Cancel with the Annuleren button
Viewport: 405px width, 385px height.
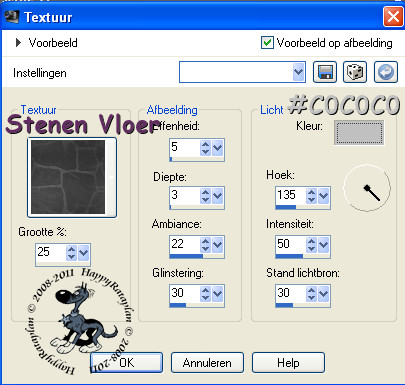click(x=207, y=362)
